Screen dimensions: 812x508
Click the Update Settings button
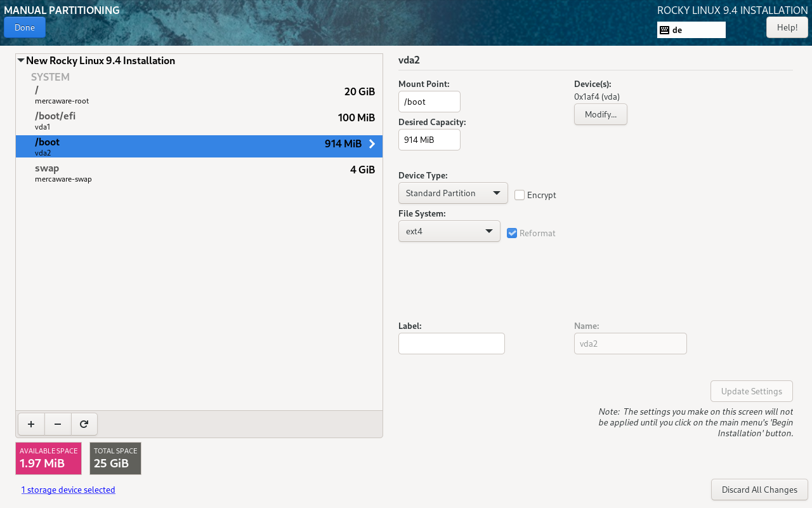[x=752, y=391]
